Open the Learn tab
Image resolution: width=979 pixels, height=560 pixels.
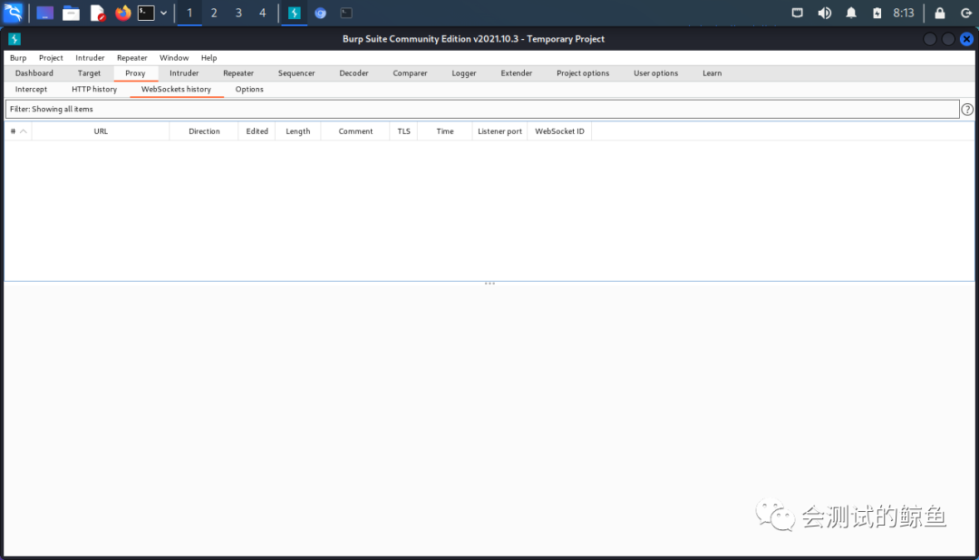(712, 73)
